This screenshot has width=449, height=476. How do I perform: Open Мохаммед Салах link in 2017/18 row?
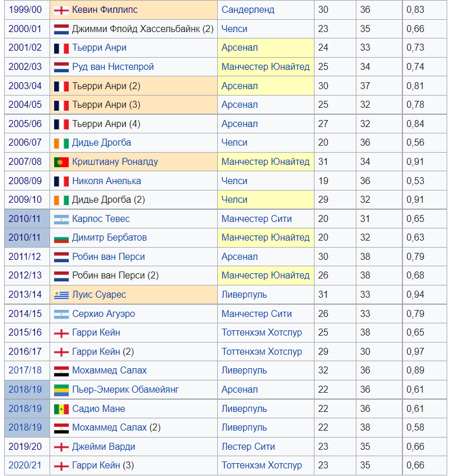click(109, 371)
